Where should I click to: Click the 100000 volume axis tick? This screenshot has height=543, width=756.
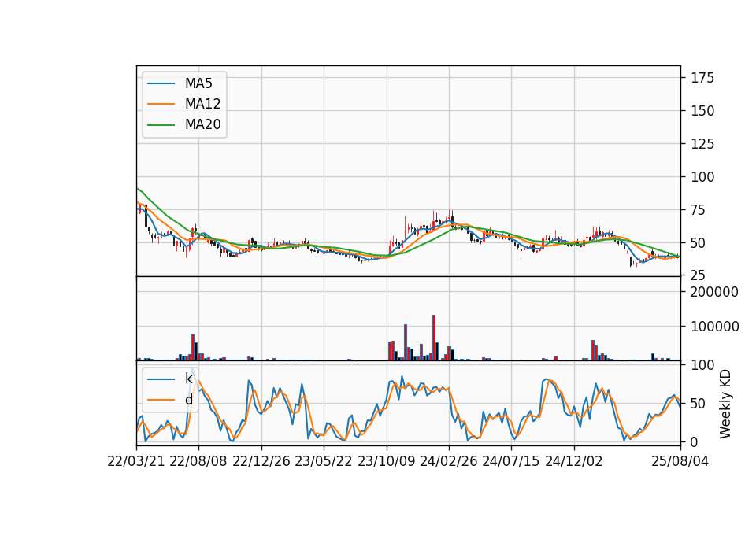pos(714,327)
